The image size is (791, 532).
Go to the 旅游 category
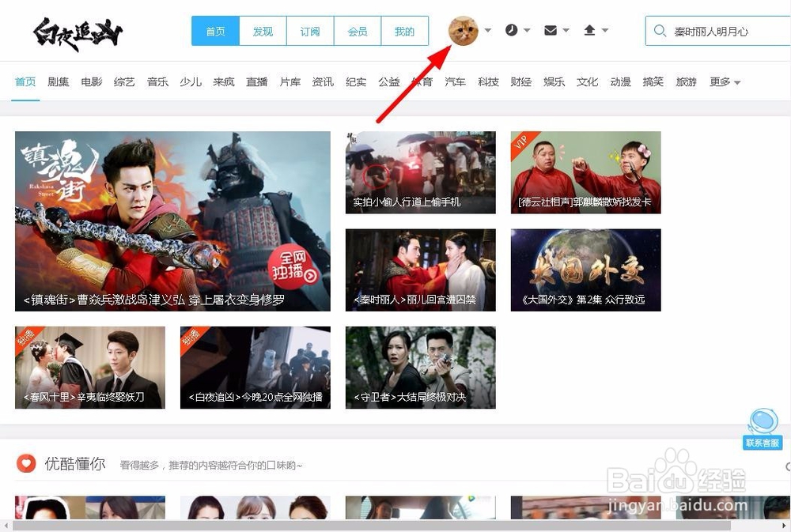click(x=687, y=81)
